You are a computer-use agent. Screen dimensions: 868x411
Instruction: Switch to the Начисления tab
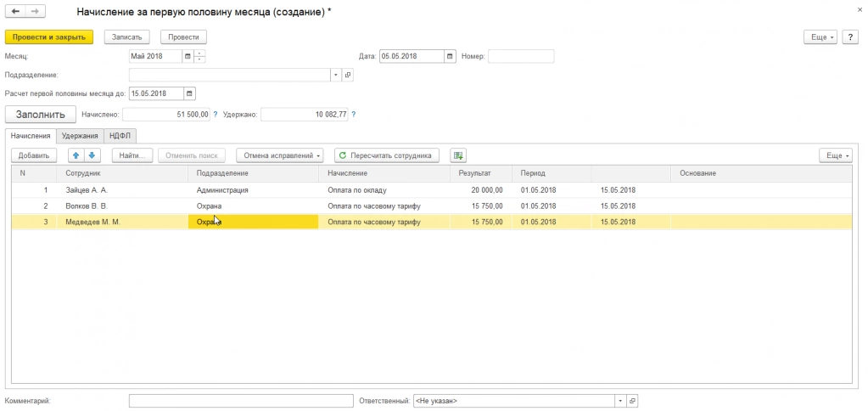pyautogui.click(x=31, y=136)
